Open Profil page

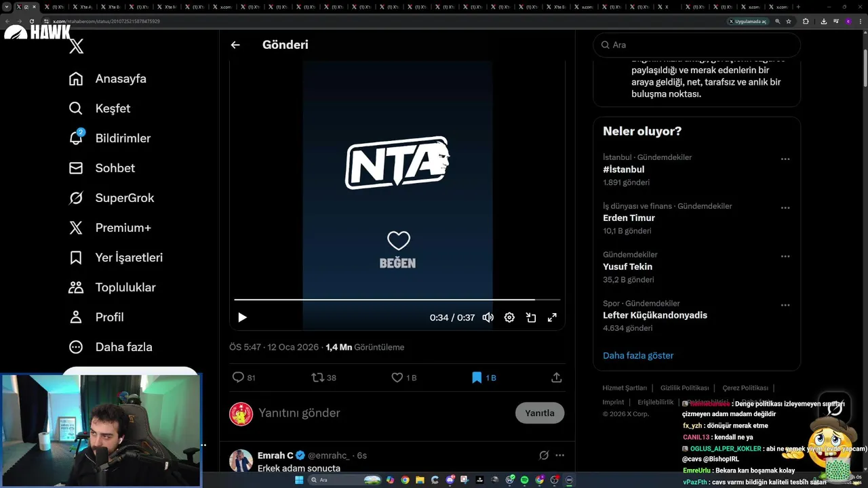point(96,317)
